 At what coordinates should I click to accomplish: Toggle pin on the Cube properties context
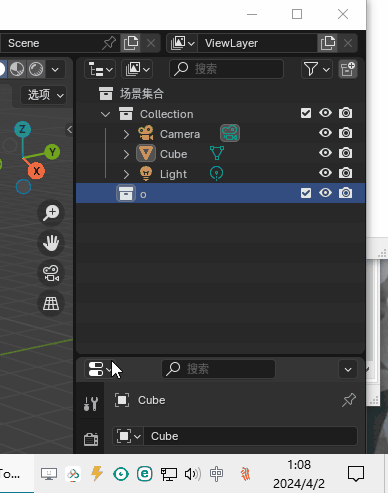[349, 400]
